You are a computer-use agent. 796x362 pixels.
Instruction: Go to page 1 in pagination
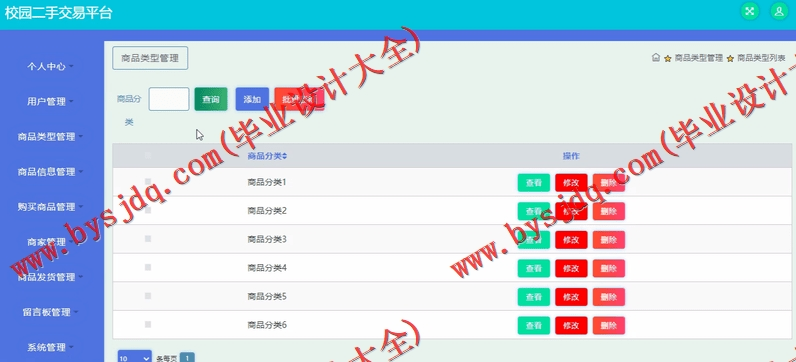[187, 358]
